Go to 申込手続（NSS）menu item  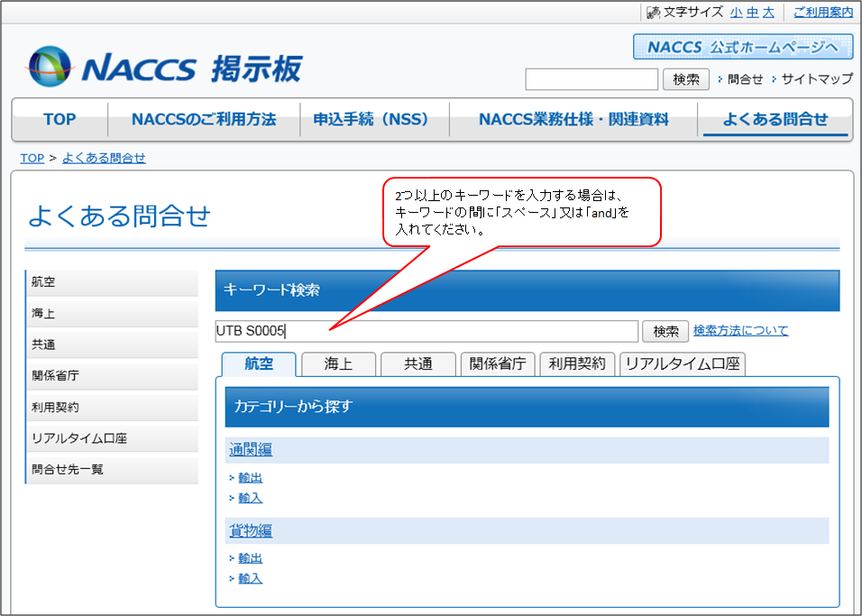371,119
